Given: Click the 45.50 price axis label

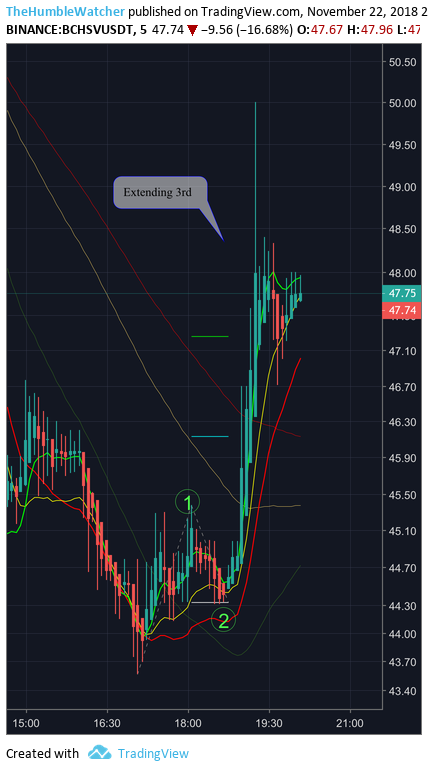Looking at the screenshot, I should [402, 495].
